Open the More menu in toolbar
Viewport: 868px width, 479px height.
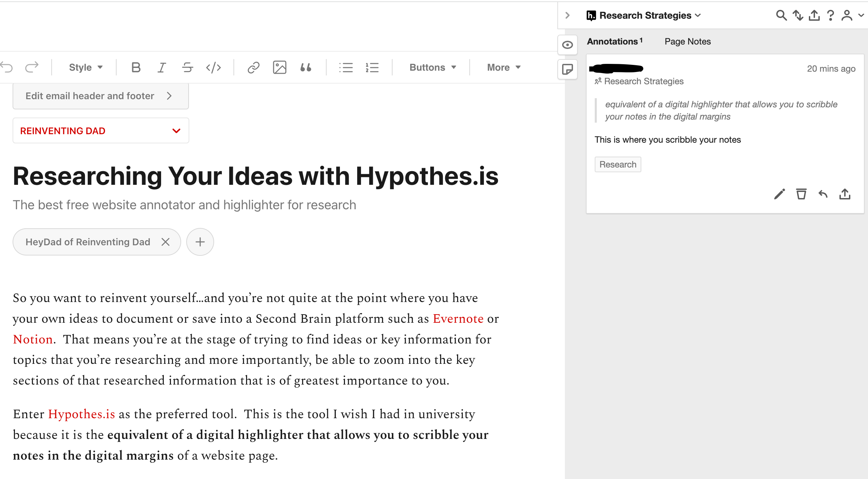tap(504, 67)
